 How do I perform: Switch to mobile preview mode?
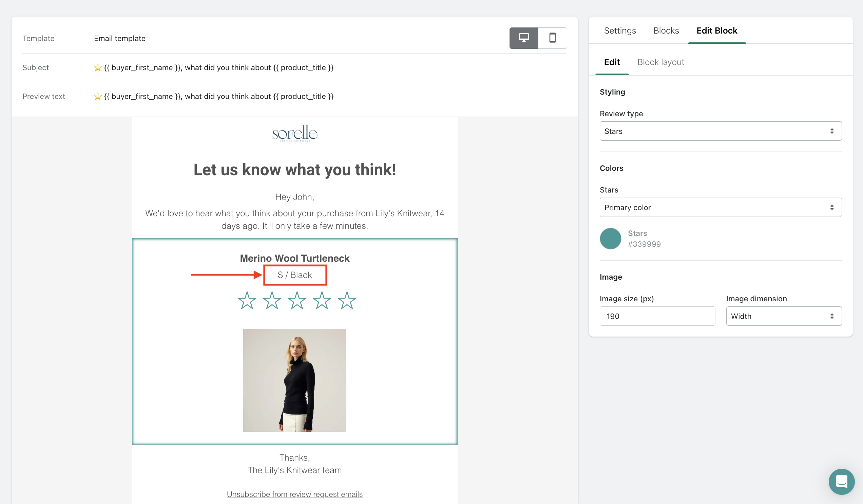coord(552,38)
